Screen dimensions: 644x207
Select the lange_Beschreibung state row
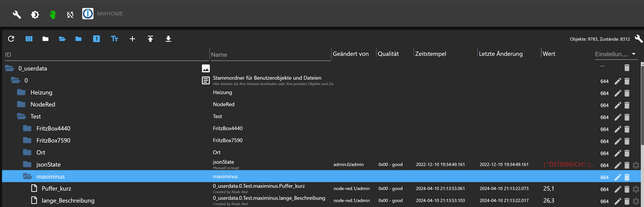point(322,201)
